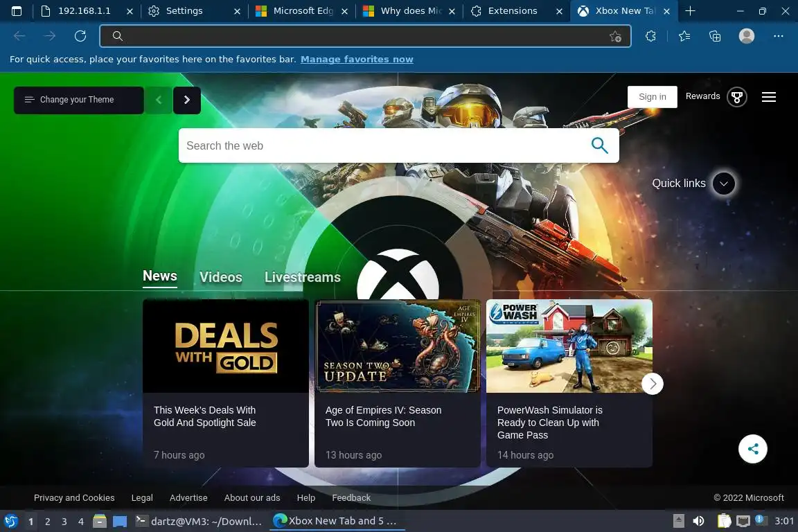
Task: Select the Xbox New Tab taskbar window
Action: click(336, 521)
